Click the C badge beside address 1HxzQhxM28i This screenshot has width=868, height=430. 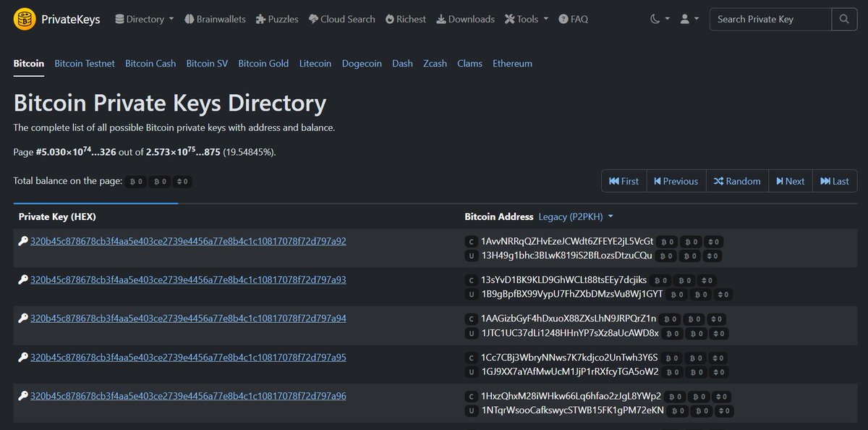tap(472, 397)
